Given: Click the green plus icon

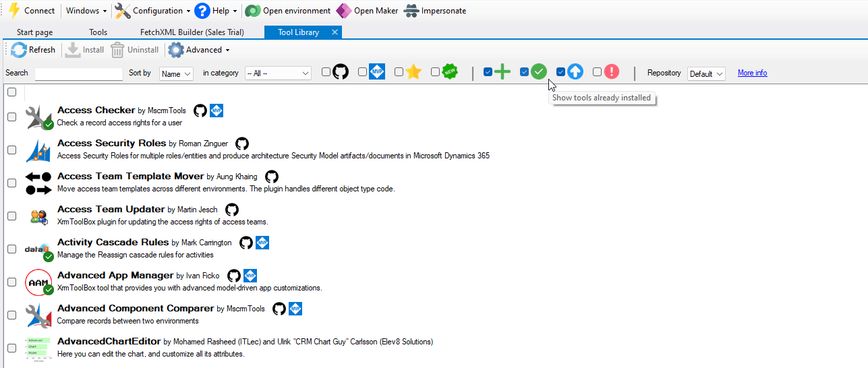Looking at the screenshot, I should click(x=502, y=71).
